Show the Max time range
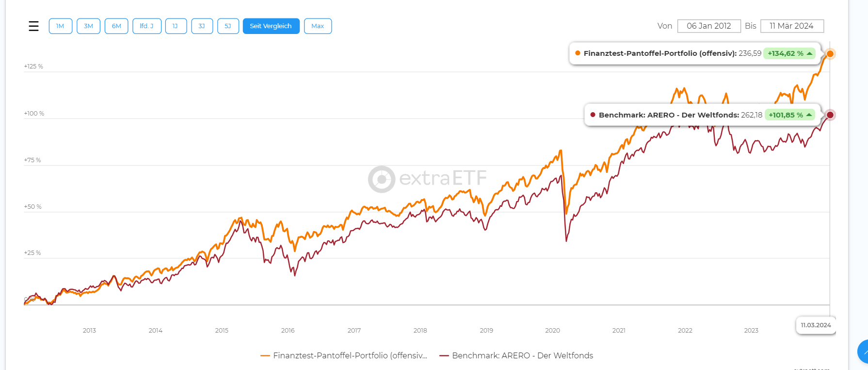This screenshot has width=868, height=370. [318, 26]
